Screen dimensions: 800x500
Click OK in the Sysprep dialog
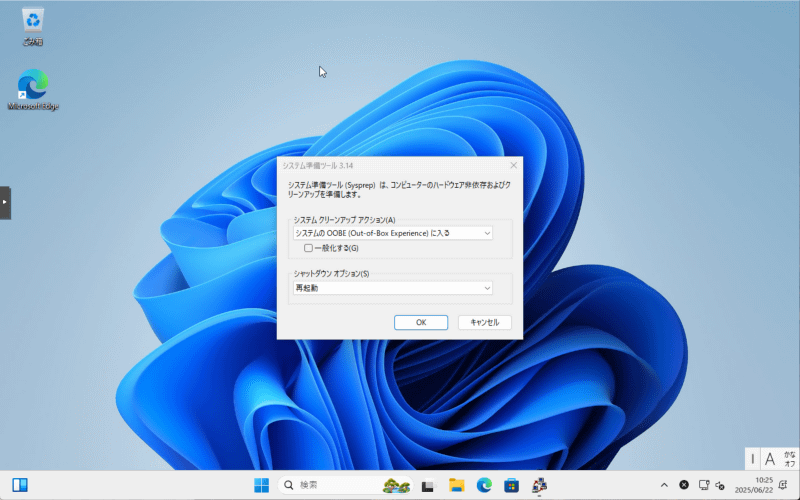click(421, 322)
